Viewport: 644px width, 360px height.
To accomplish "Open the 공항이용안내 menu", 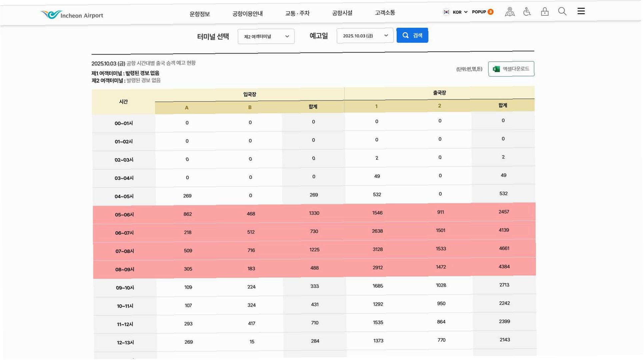I will 247,13.
